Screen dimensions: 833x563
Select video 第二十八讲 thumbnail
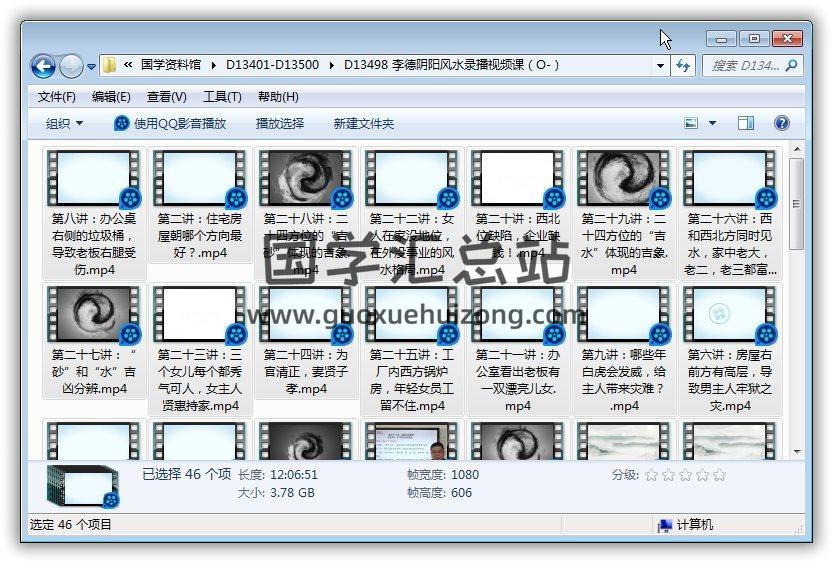pos(305,179)
